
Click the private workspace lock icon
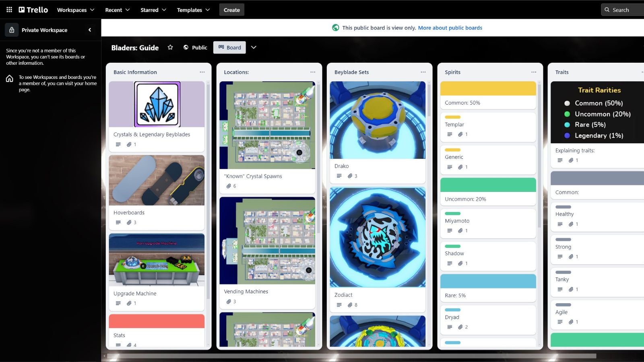(x=12, y=30)
